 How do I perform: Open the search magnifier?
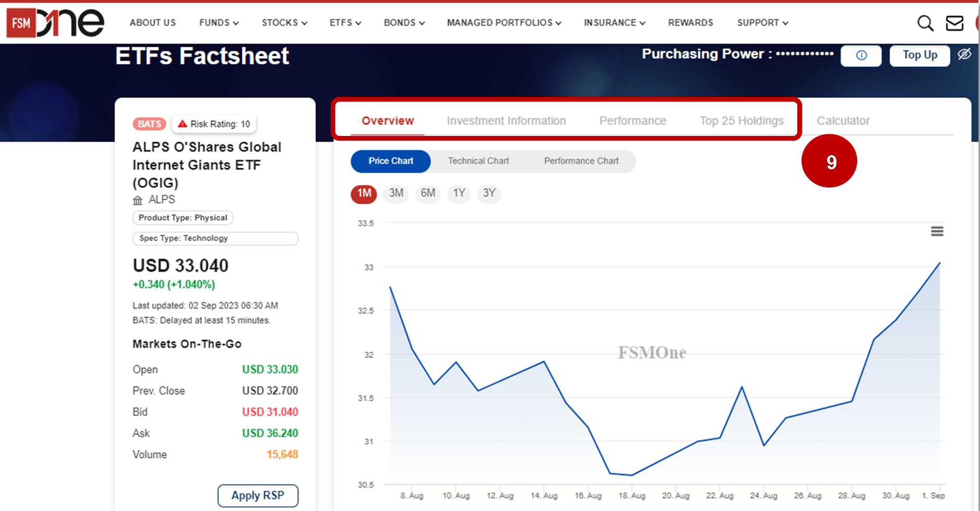925,23
